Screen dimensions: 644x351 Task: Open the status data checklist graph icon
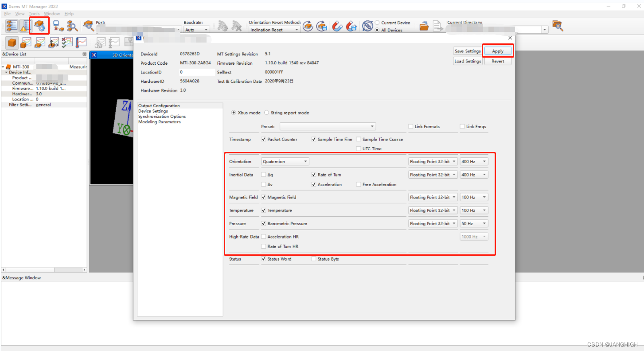coord(67,43)
